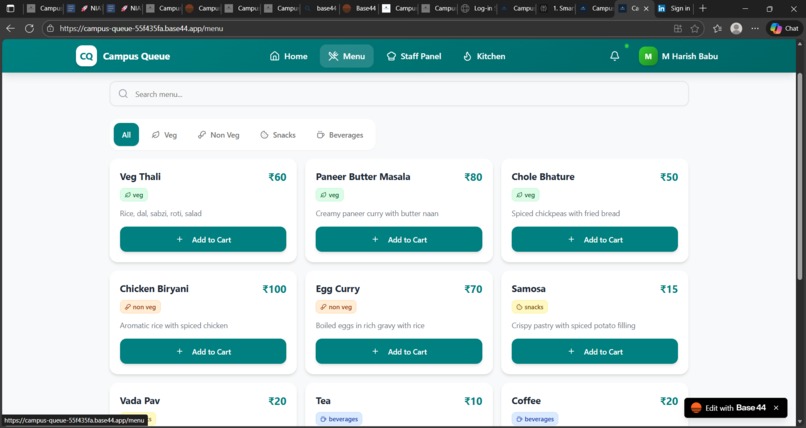Reload the page with refresh icon
Screen dimensions: 806x428
[29, 28]
